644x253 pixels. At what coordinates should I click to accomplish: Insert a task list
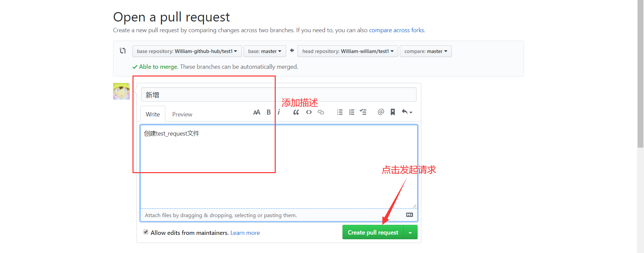363,112
